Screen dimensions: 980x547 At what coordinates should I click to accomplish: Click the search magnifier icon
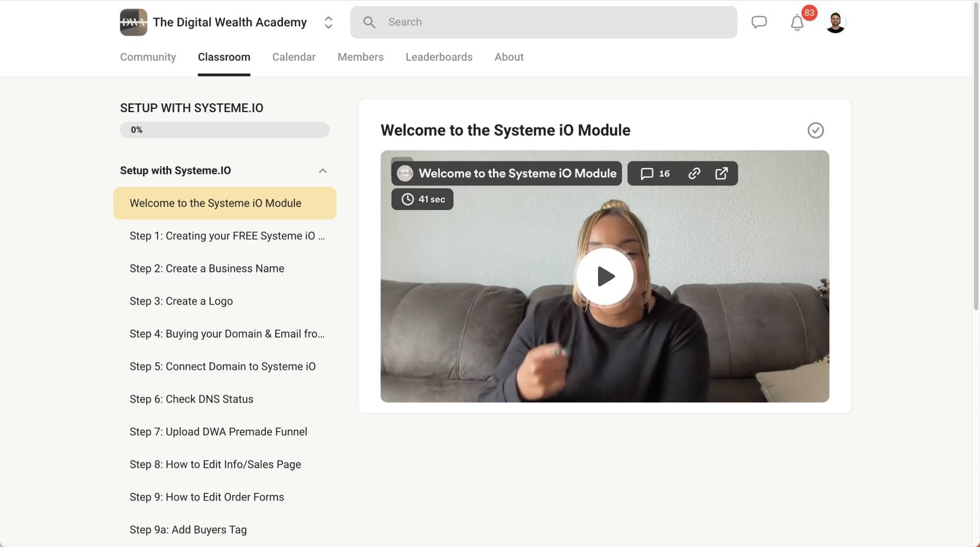click(369, 22)
